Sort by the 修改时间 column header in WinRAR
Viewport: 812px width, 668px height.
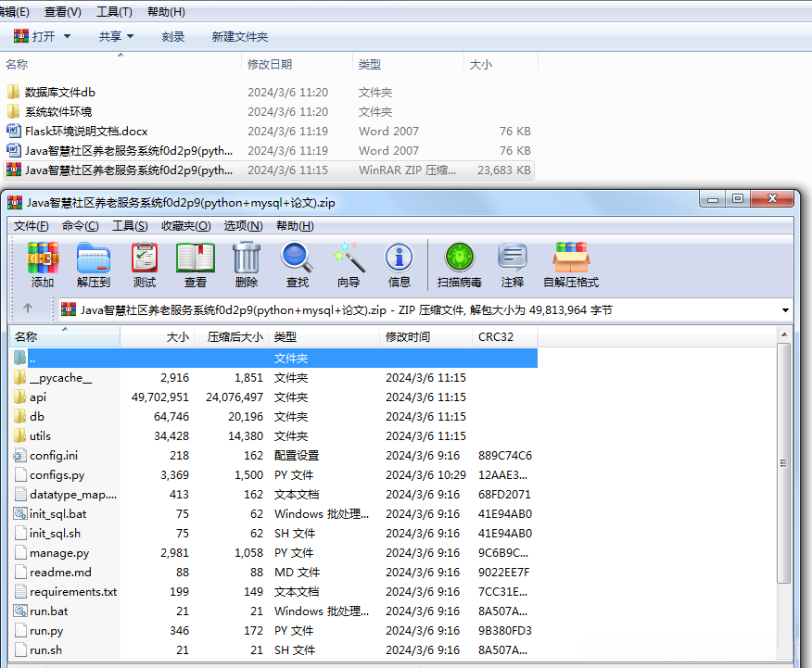tap(426, 337)
